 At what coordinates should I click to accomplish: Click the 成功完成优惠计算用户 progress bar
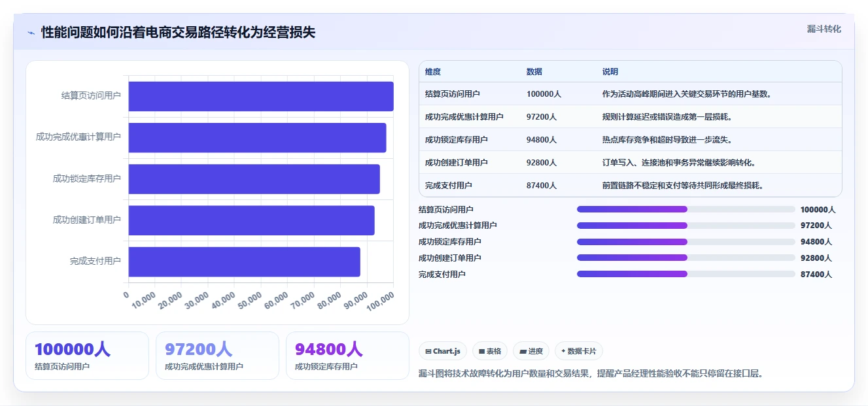click(x=686, y=226)
